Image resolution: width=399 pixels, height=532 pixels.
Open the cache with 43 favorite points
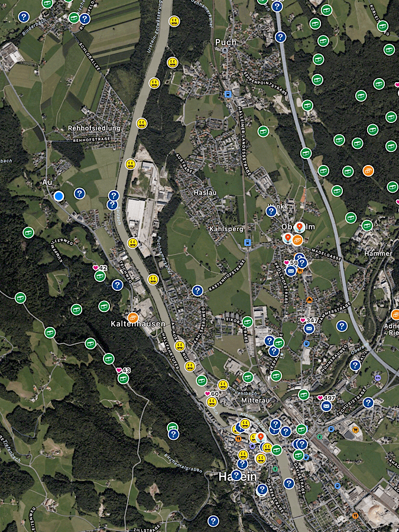[x=123, y=378]
